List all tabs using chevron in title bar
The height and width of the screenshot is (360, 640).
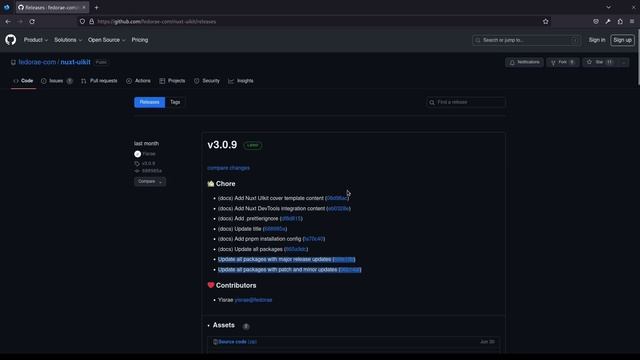tap(609, 7)
